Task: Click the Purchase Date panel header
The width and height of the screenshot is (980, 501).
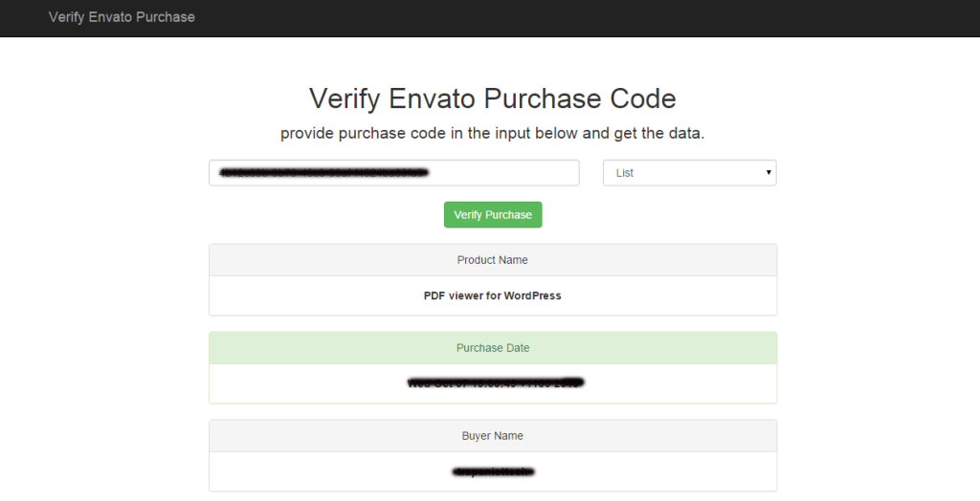Action: coord(493,349)
